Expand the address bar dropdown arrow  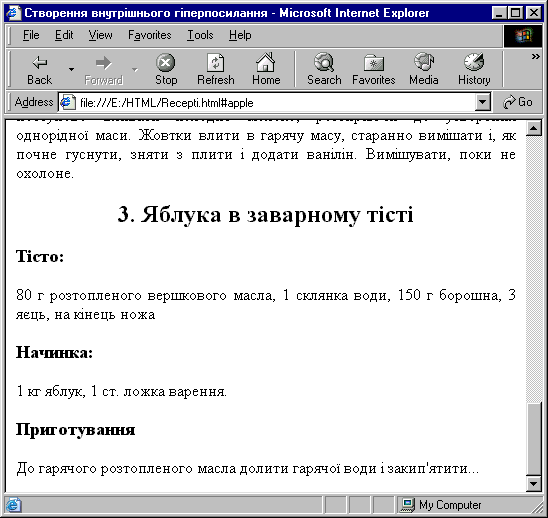(x=483, y=102)
